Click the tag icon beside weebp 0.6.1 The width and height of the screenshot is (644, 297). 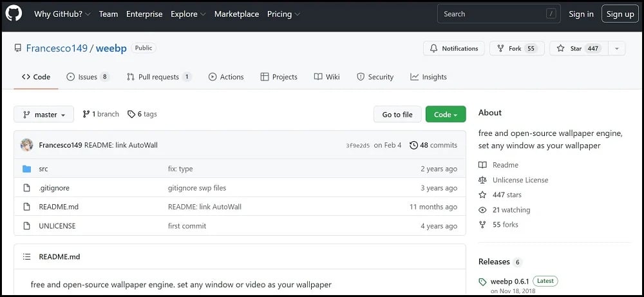tap(482, 282)
